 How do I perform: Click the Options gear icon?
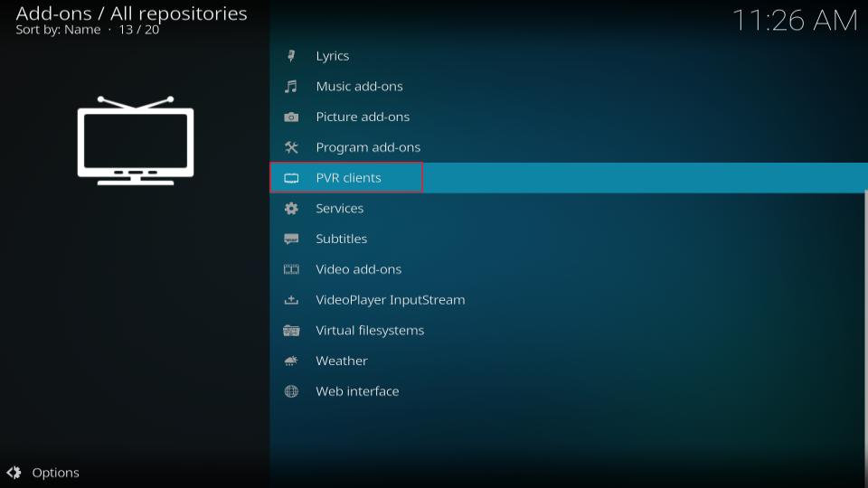[x=14, y=473]
